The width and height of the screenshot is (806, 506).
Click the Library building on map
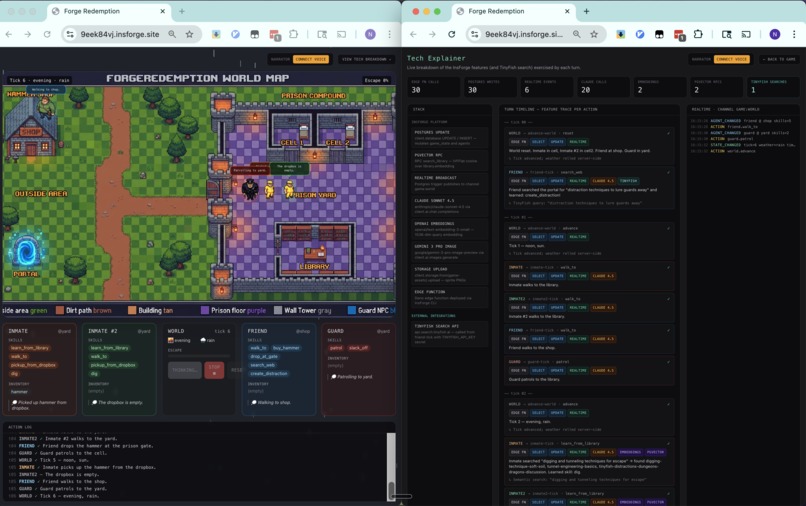pyautogui.click(x=315, y=249)
